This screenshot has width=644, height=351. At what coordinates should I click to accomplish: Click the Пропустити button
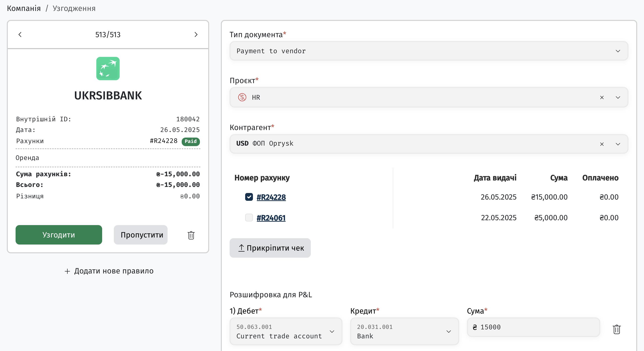click(141, 235)
